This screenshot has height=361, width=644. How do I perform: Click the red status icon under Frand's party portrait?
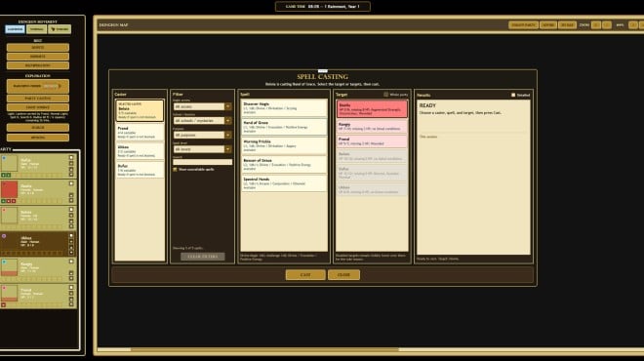coord(3,305)
